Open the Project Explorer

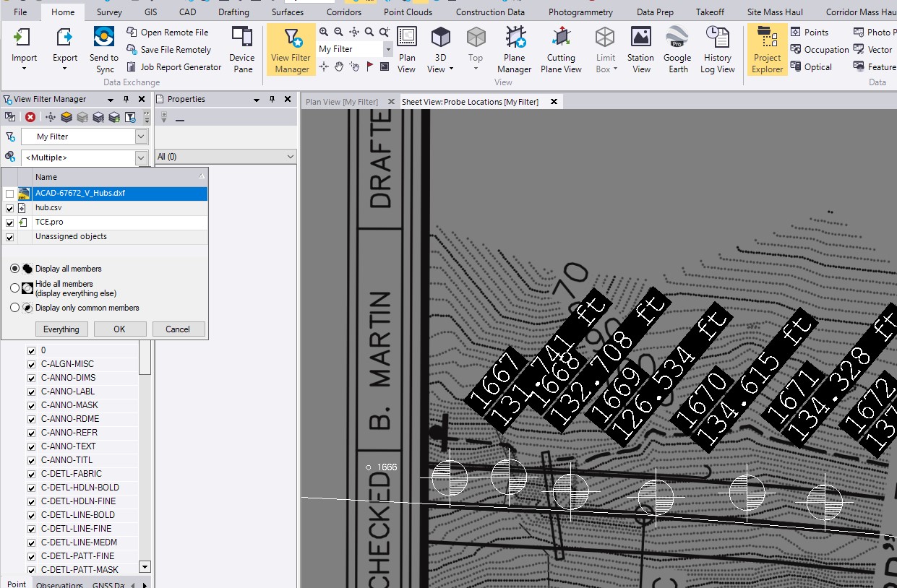[766, 49]
